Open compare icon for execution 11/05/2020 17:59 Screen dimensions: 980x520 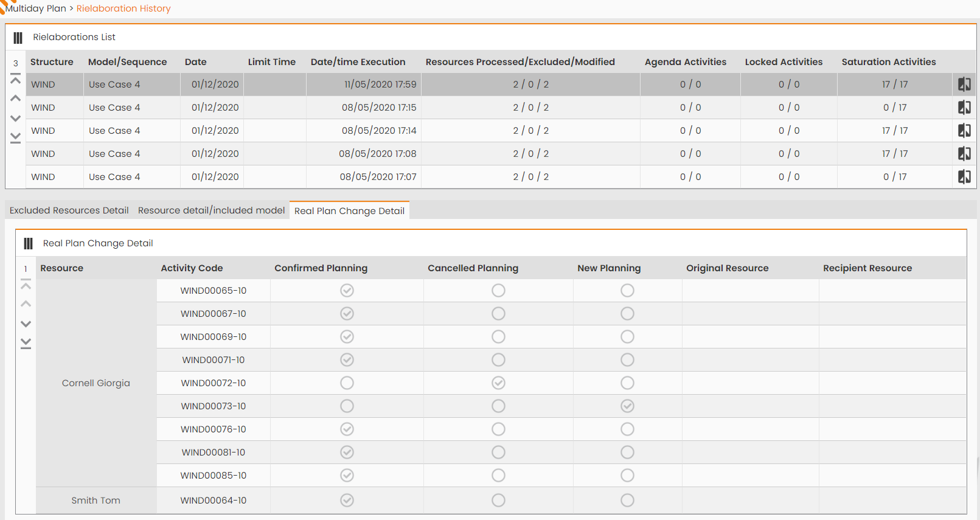tap(964, 85)
